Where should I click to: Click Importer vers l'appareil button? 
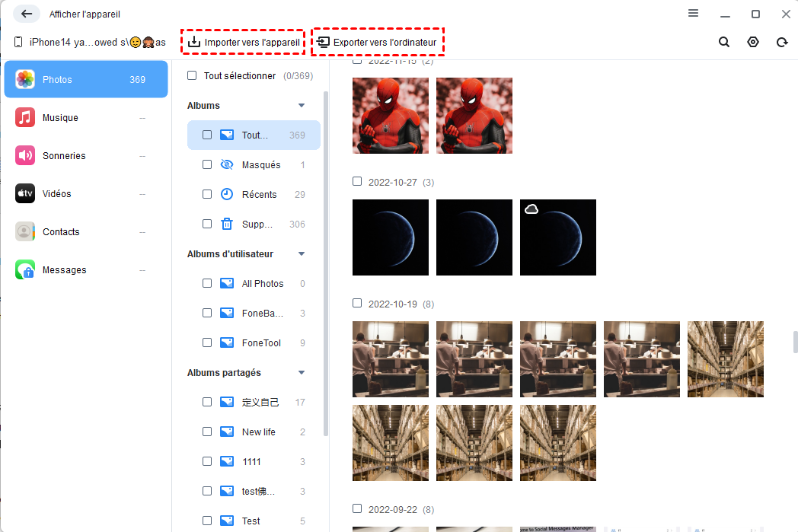(x=243, y=42)
